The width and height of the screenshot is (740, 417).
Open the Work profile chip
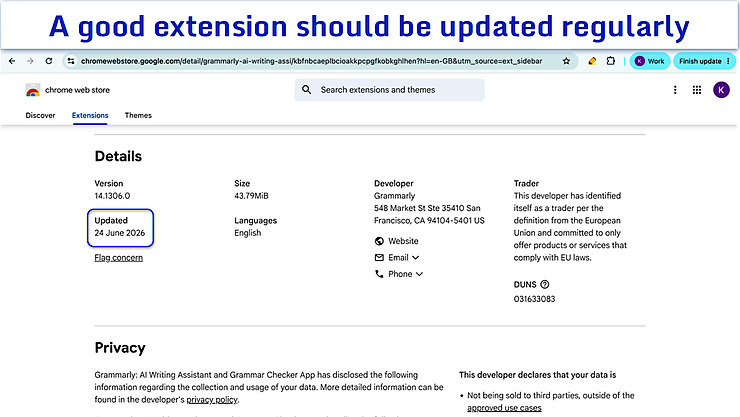pyautogui.click(x=650, y=61)
